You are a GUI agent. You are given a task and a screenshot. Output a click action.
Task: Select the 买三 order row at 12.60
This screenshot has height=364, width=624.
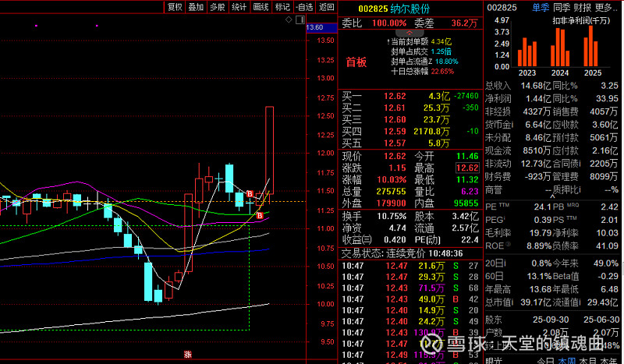click(410, 119)
